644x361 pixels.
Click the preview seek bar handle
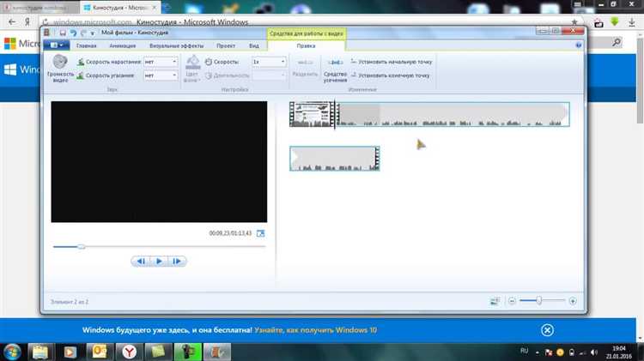click(82, 247)
